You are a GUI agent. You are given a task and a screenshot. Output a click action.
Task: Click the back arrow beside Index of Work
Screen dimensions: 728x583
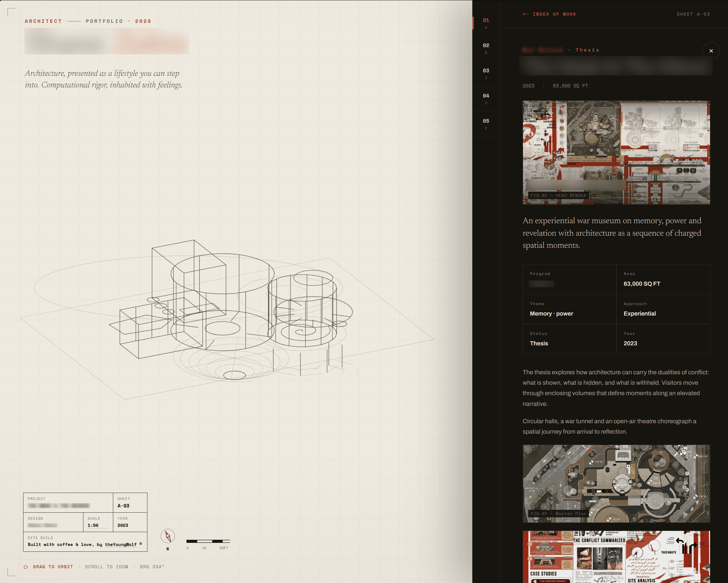click(x=526, y=14)
